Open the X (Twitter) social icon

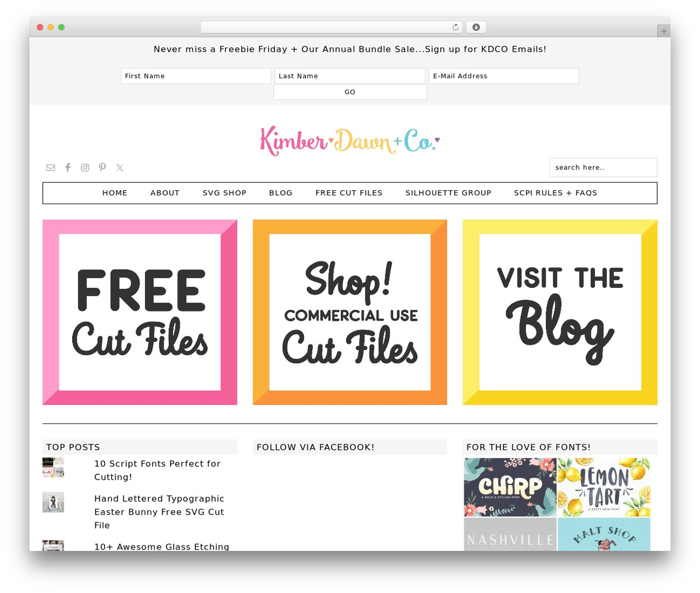point(120,167)
